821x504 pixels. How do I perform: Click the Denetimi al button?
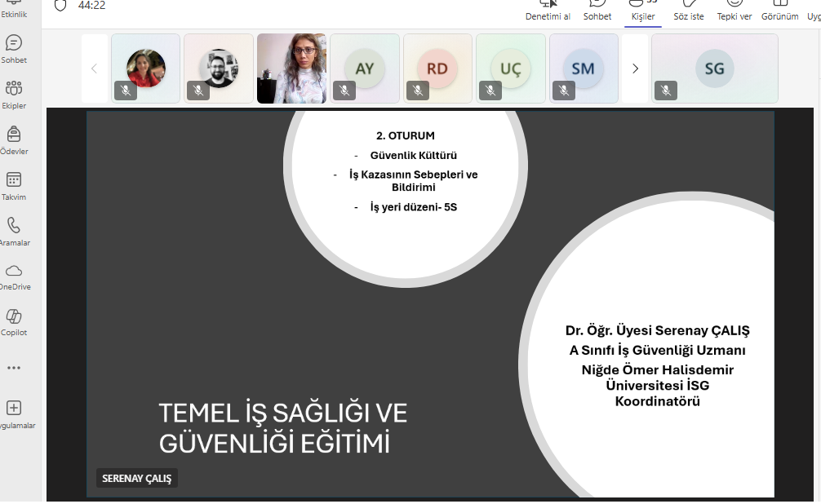[548, 11]
